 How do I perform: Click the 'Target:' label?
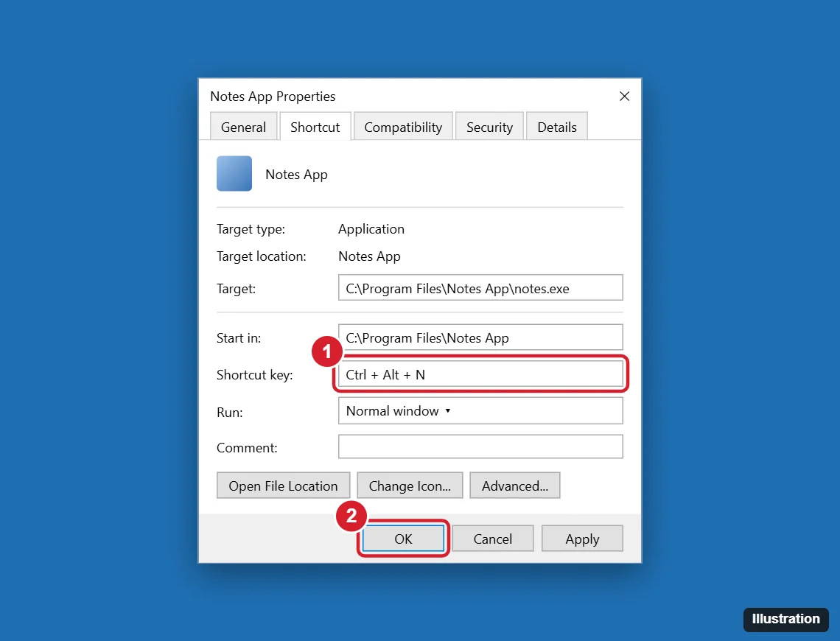click(236, 289)
